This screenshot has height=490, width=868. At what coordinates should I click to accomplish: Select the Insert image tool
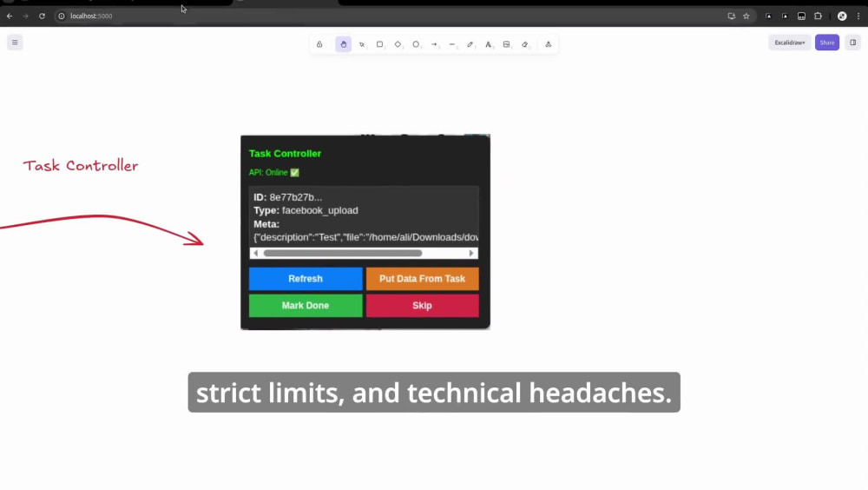click(507, 44)
